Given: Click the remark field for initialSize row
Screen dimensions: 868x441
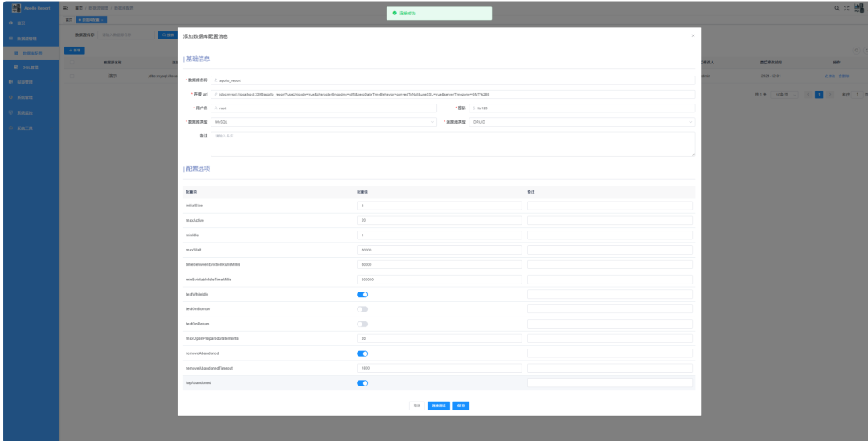Looking at the screenshot, I should pos(609,206).
